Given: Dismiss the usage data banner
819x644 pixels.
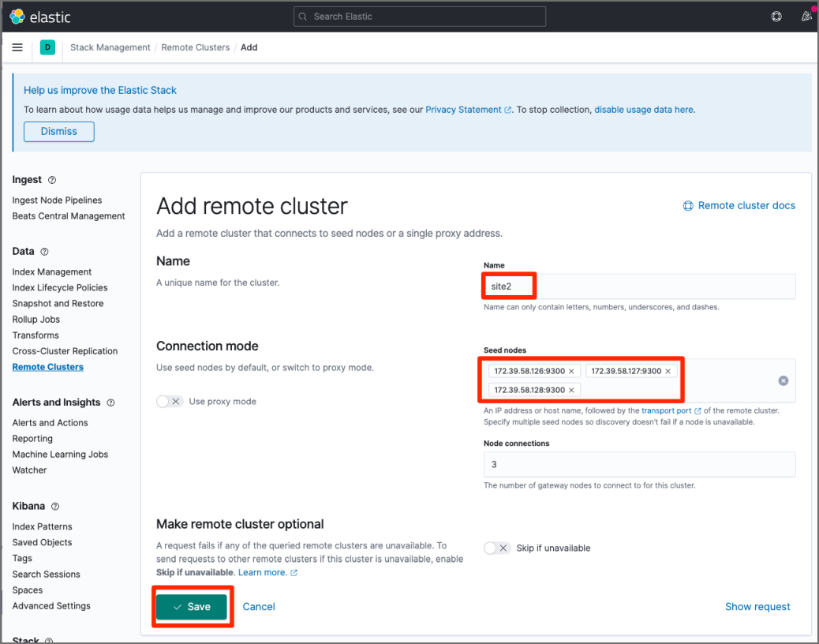Looking at the screenshot, I should tap(59, 132).
